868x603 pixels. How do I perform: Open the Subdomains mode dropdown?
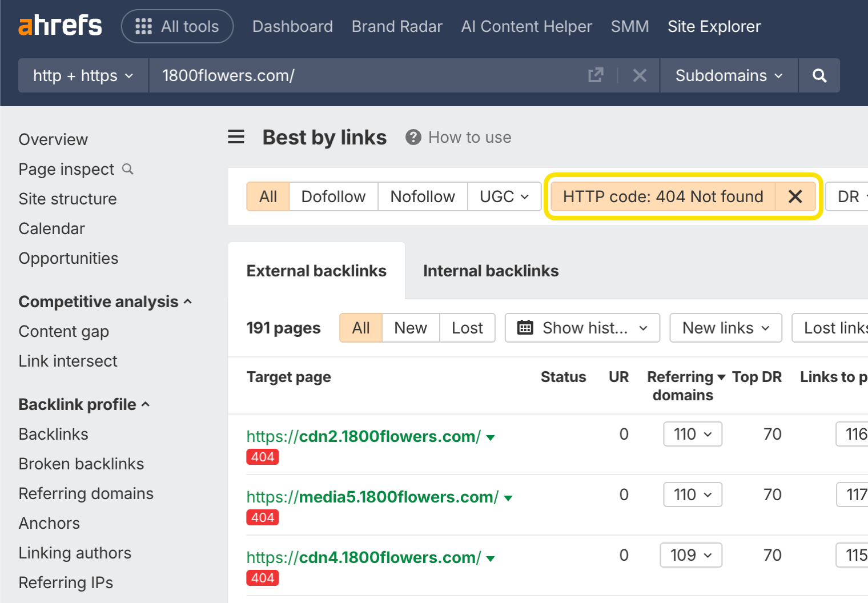(728, 75)
